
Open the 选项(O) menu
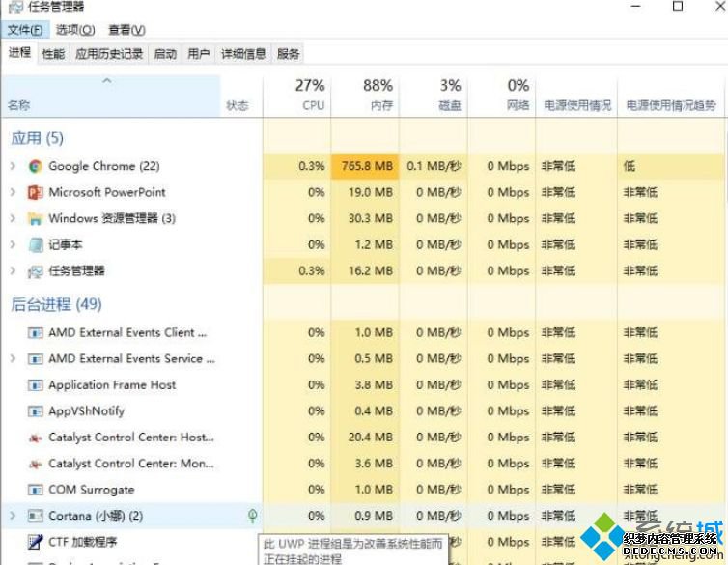click(x=75, y=30)
